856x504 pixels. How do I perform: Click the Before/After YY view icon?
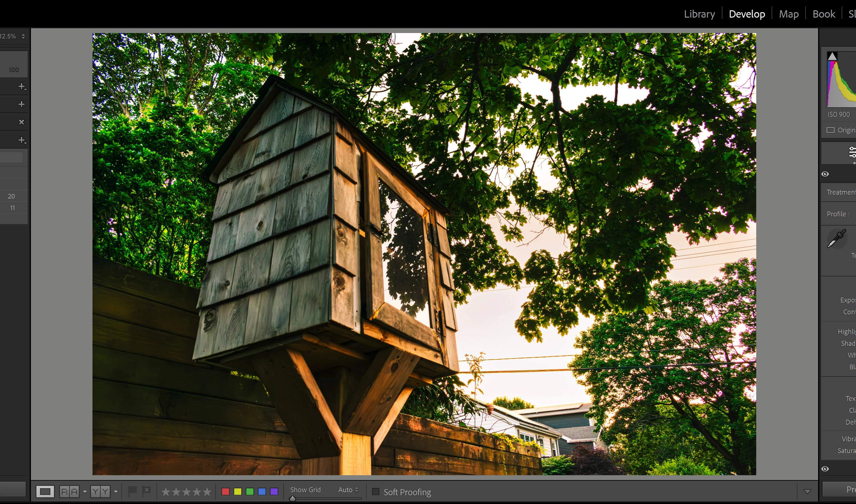[100, 492]
